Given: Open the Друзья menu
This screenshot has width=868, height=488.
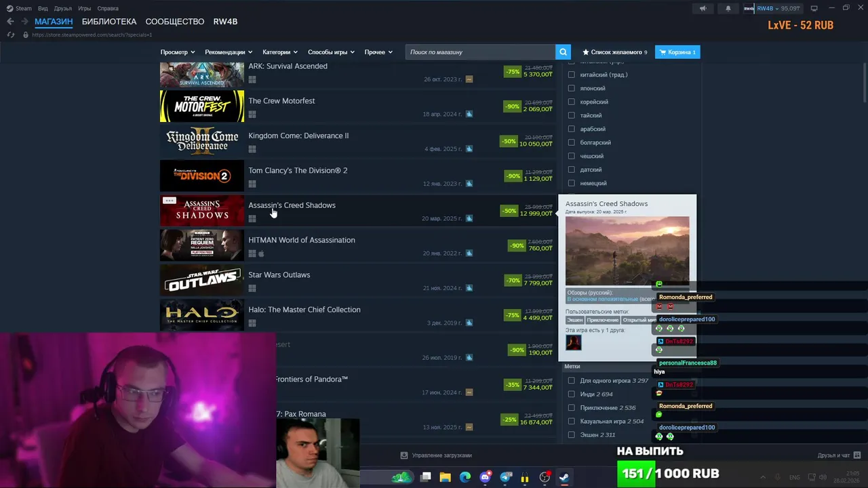Looking at the screenshot, I should pos(63,8).
